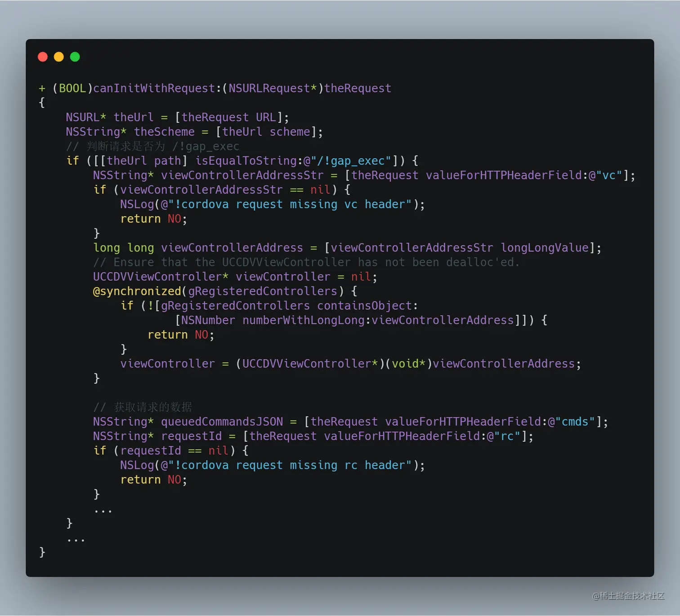Click the queuedCommandsJSON 'cmds' header line
Image resolution: width=680 pixels, height=616 pixels.
click(x=351, y=422)
